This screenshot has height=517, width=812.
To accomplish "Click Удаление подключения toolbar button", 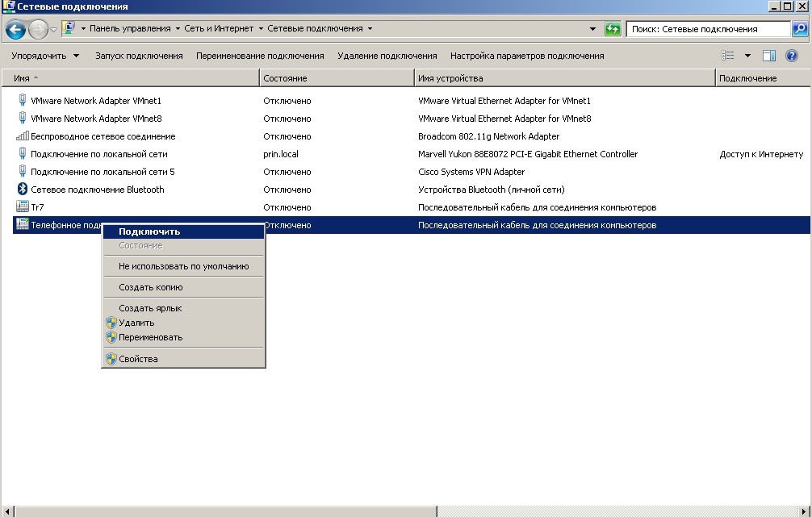I will 387,56.
